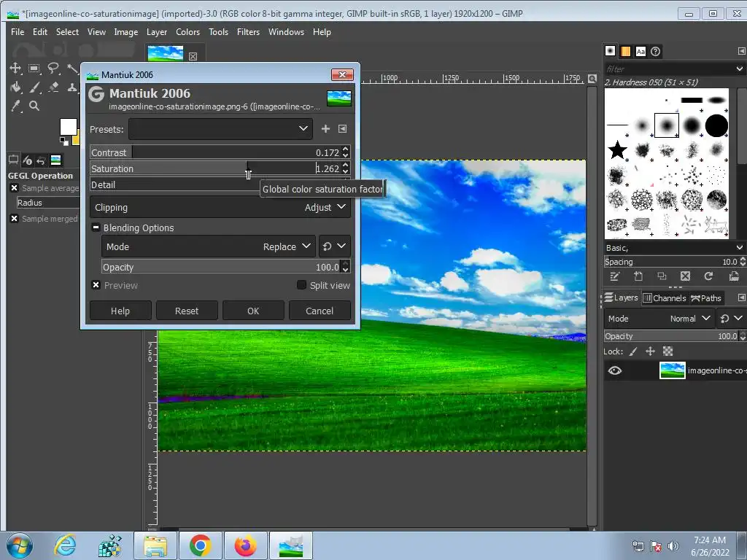This screenshot has height=560, width=747.
Task: Select the solid black round brush thumbnail
Action: [716, 126]
